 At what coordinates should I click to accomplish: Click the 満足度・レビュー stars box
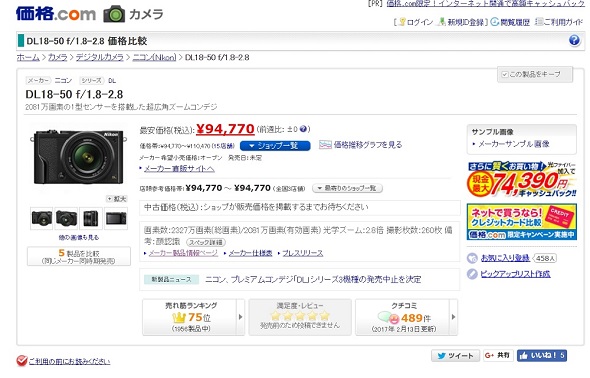coord(300,317)
